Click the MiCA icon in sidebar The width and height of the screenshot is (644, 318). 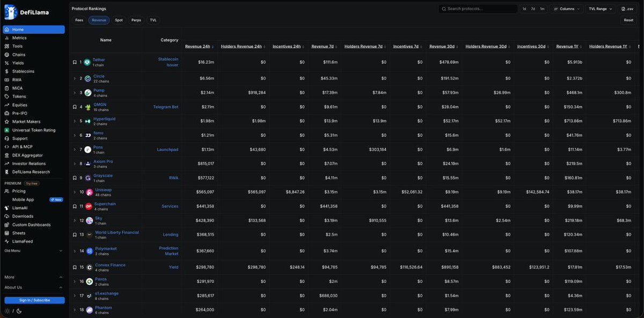pyautogui.click(x=7, y=88)
